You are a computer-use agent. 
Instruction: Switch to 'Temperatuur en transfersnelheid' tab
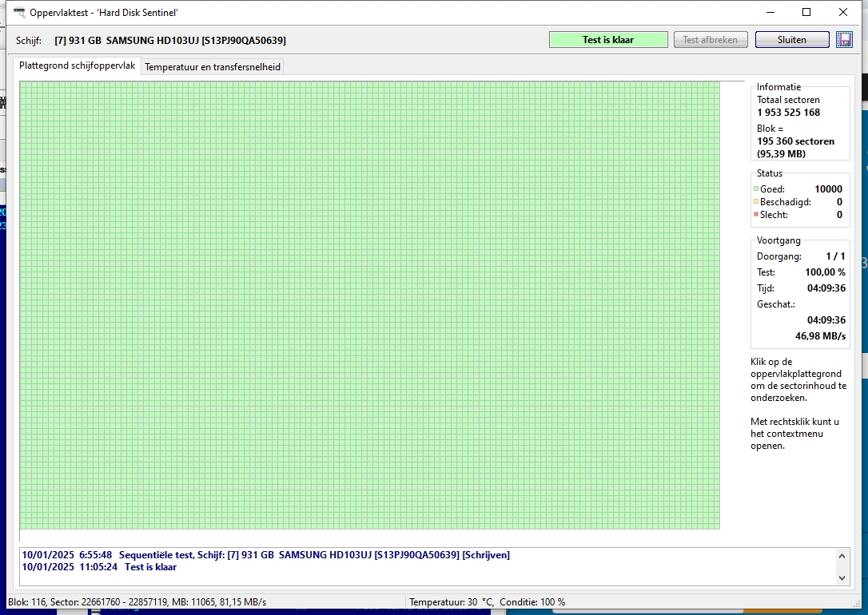[x=213, y=67]
